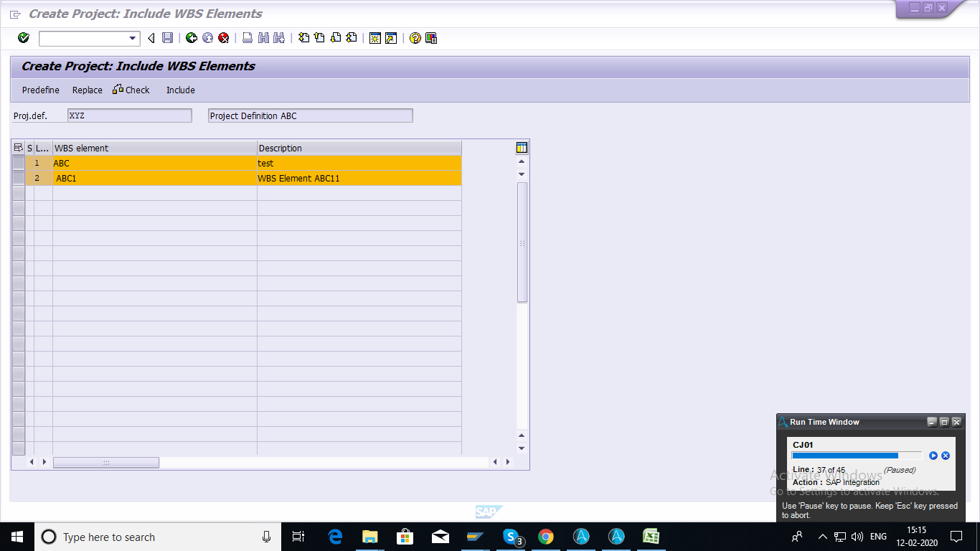Click Replace in application toolbar

click(x=88, y=90)
